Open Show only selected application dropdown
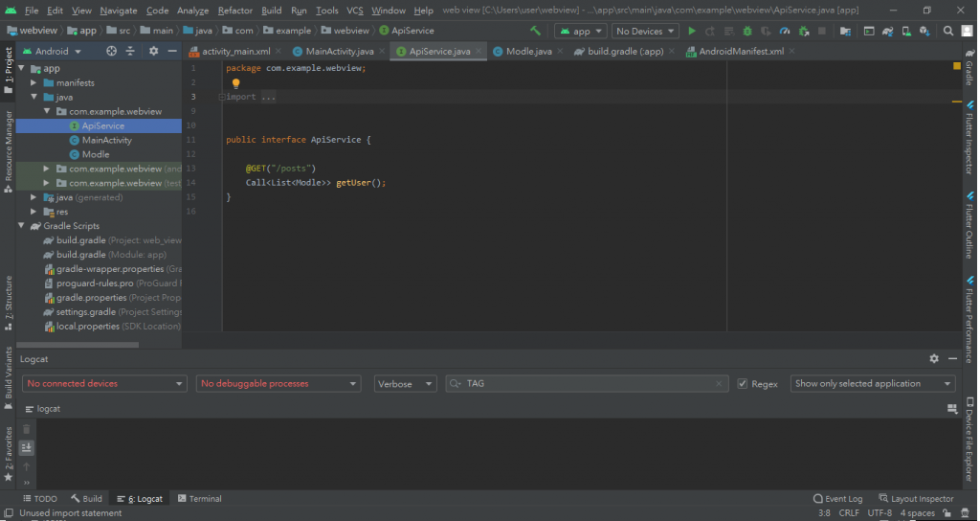Image resolution: width=980 pixels, height=521 pixels. (873, 383)
